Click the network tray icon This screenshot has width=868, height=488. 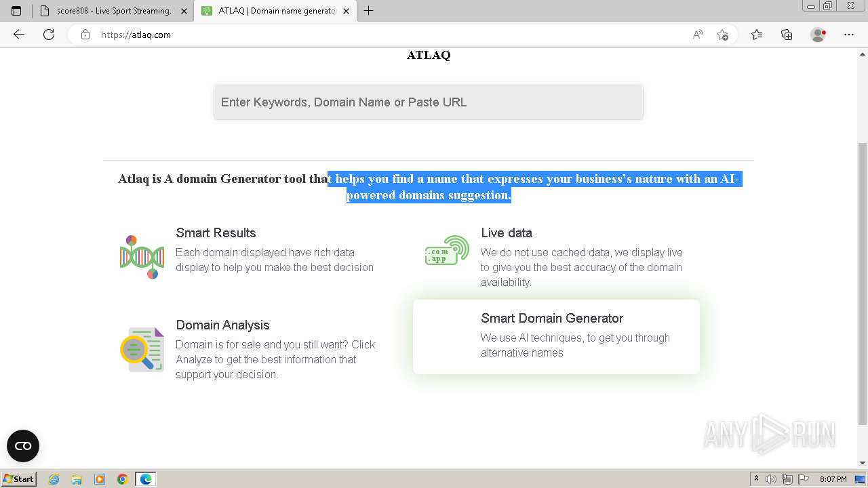(x=787, y=479)
